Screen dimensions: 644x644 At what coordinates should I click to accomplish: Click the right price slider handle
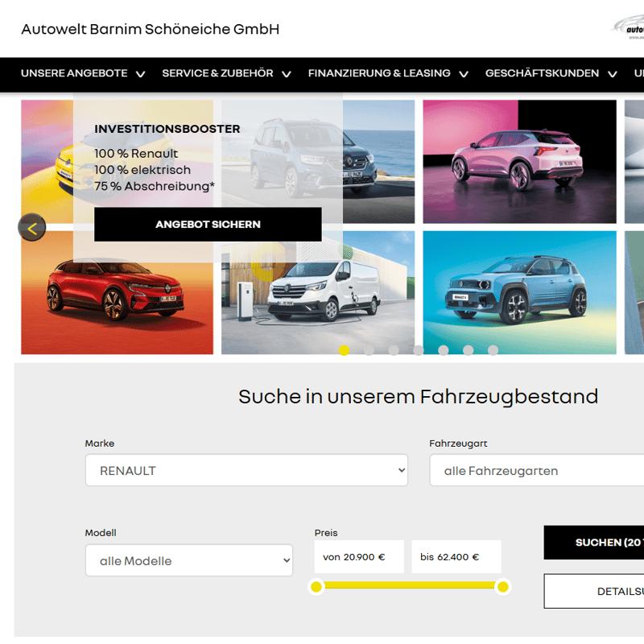pos(503,587)
